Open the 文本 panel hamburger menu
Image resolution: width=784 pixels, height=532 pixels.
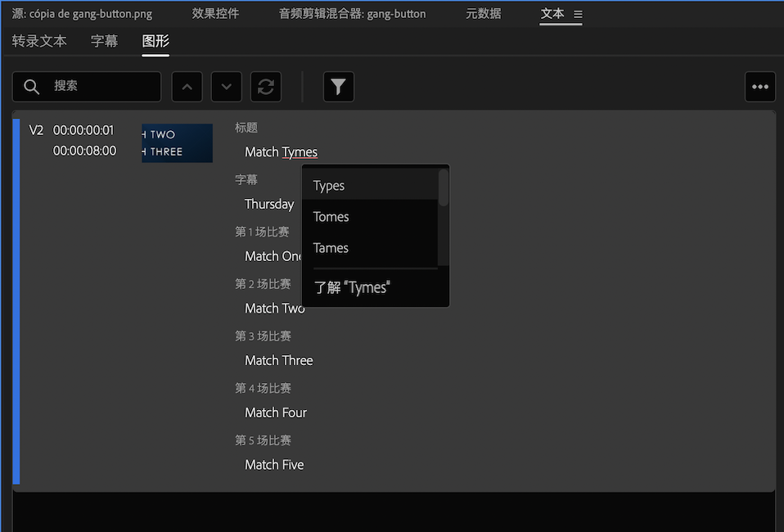click(x=578, y=15)
